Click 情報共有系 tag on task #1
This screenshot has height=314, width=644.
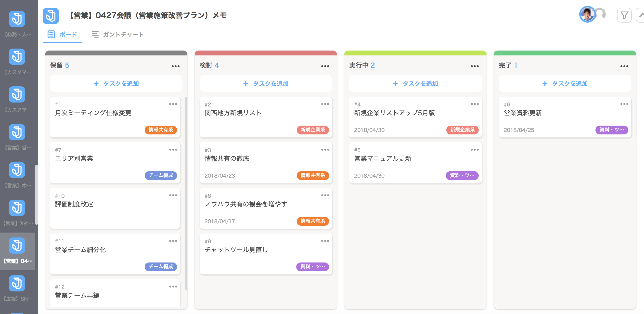(161, 130)
